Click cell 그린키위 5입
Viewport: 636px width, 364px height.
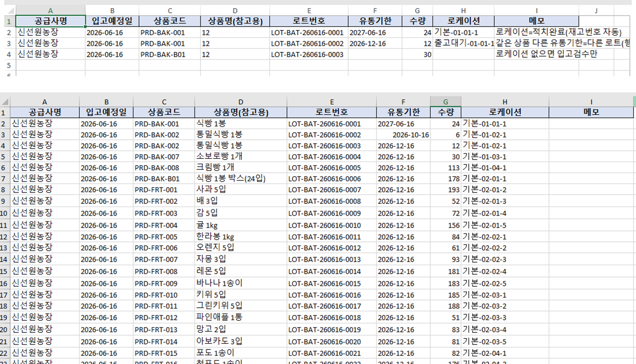[x=240, y=306]
